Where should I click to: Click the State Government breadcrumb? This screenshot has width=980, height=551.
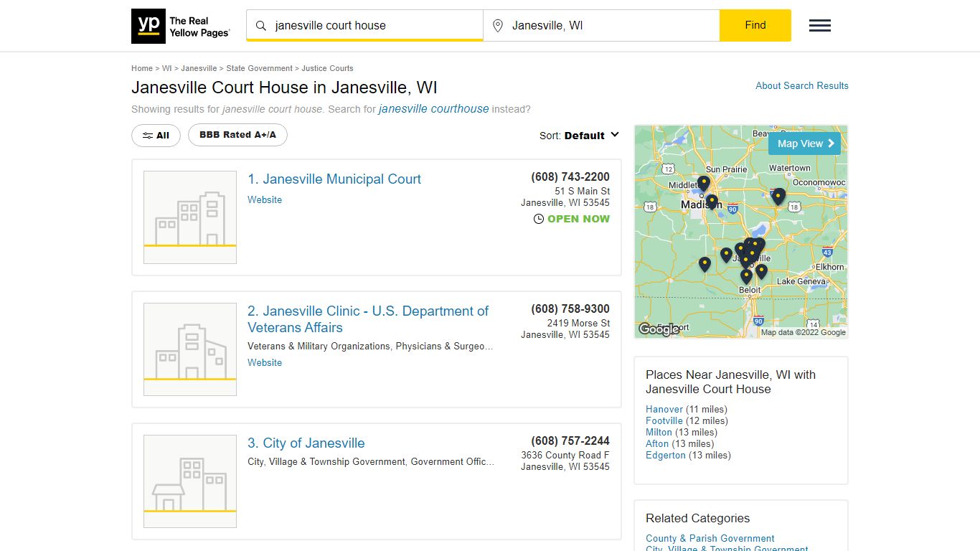[259, 68]
